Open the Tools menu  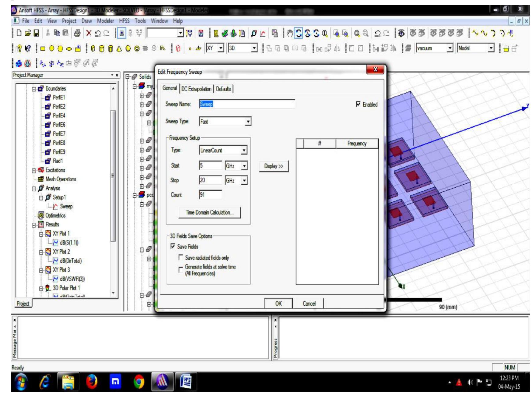[140, 21]
